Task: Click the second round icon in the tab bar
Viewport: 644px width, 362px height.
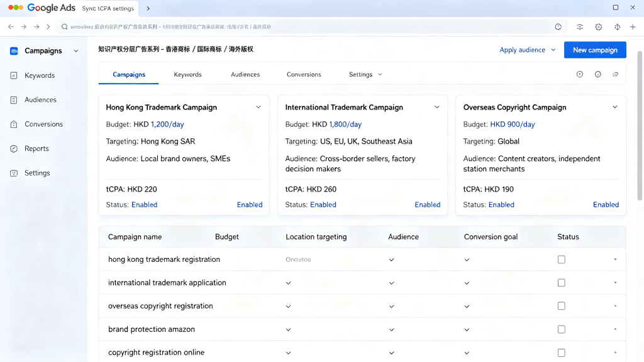Action: 598,74
